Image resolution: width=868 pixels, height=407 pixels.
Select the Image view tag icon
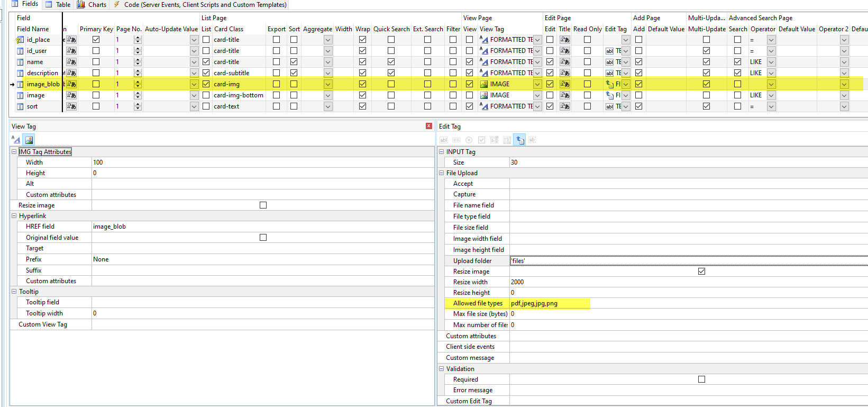coord(29,140)
